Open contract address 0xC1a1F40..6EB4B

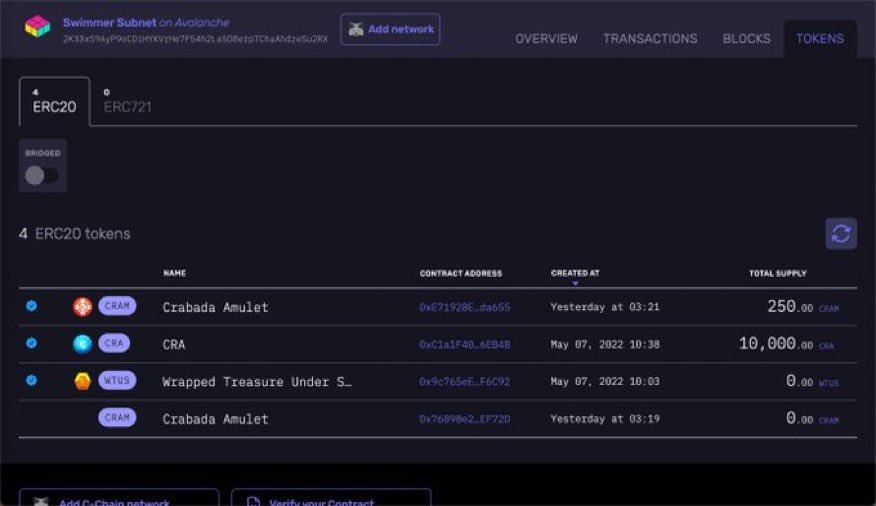pos(464,345)
